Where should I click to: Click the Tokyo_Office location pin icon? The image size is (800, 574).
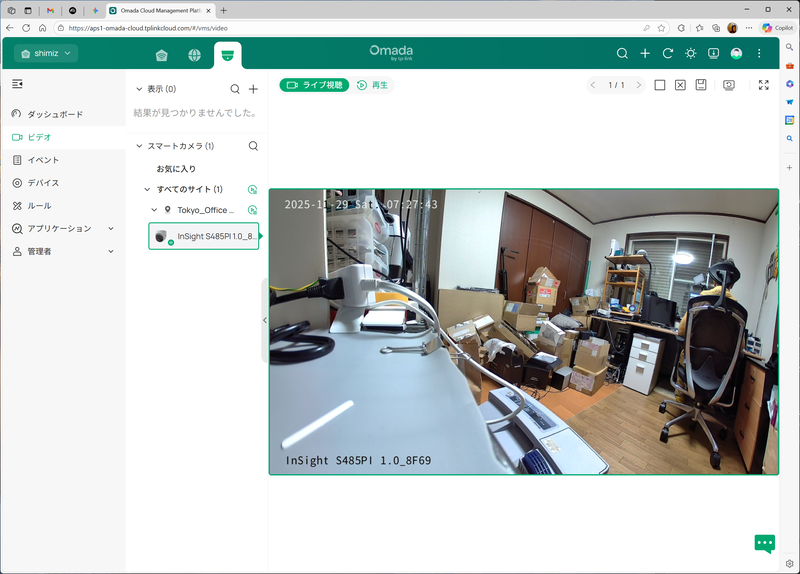[167, 210]
